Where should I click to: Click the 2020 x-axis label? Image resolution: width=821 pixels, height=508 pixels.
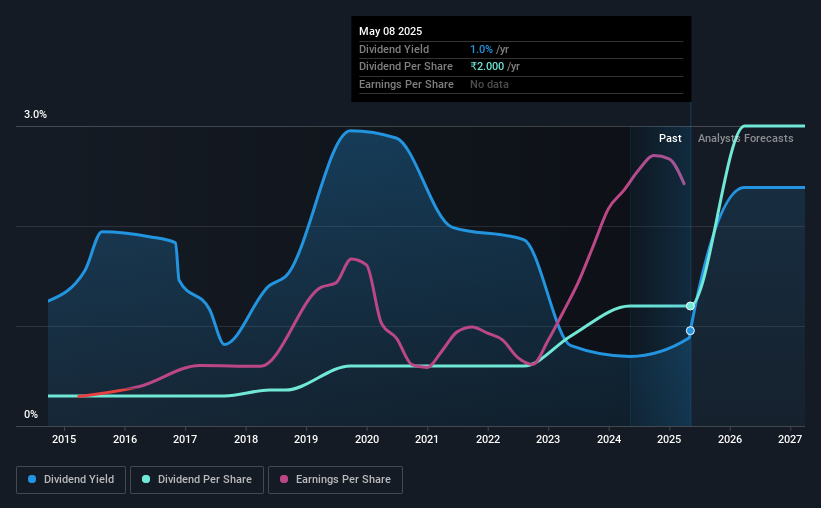tap(367, 439)
